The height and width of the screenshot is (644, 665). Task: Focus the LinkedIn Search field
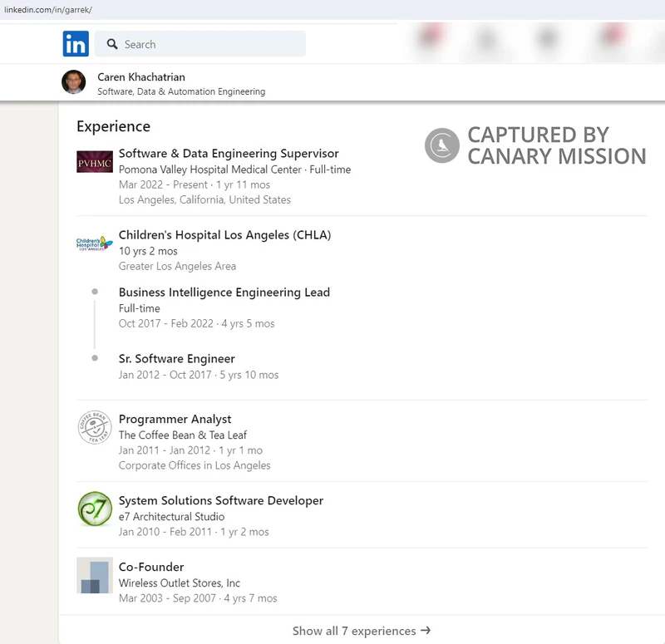199,44
